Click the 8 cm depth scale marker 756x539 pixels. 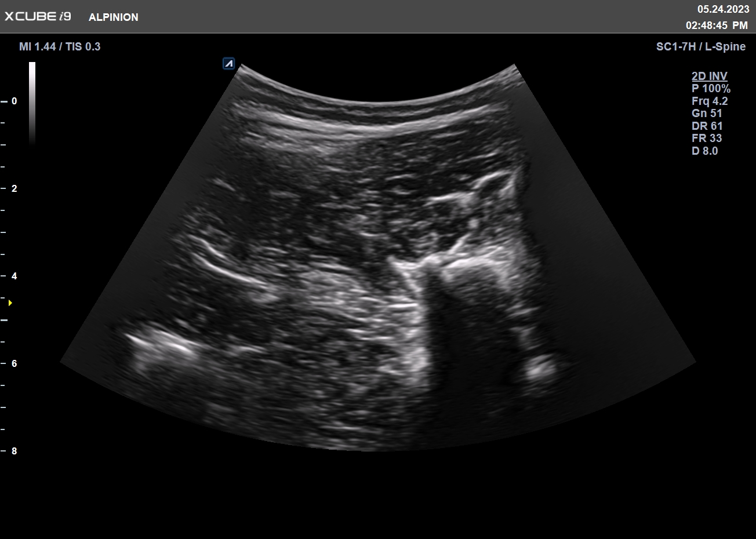pos(14,451)
